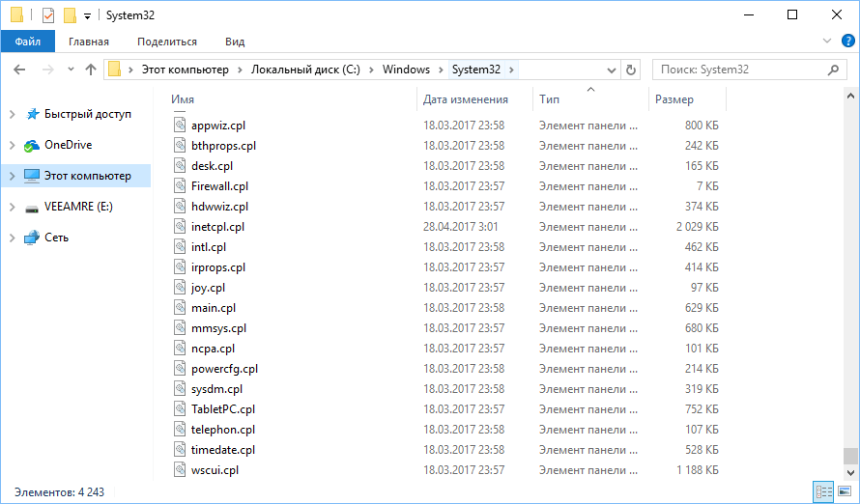
Task: Expand the Этот компьютер tree node
Action: click(x=12, y=176)
